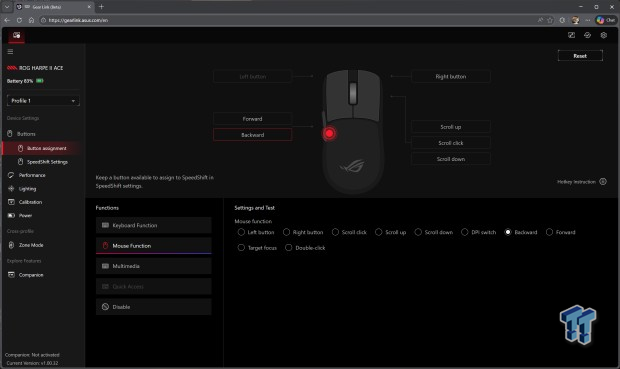
Task: Open Hotkey Instruction info icon
Action: 603,182
